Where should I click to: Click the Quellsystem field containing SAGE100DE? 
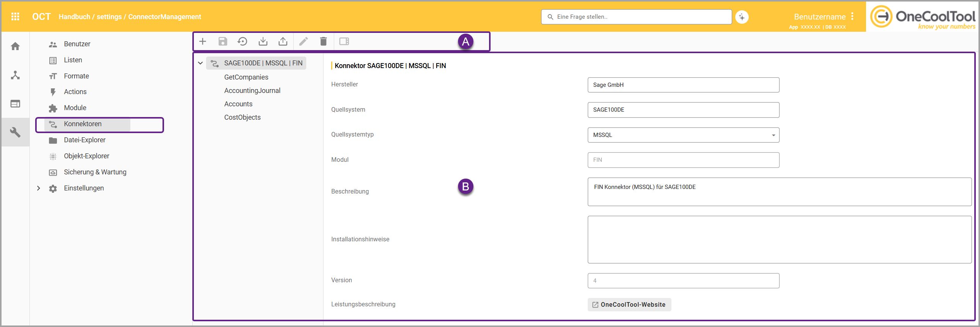pos(683,110)
